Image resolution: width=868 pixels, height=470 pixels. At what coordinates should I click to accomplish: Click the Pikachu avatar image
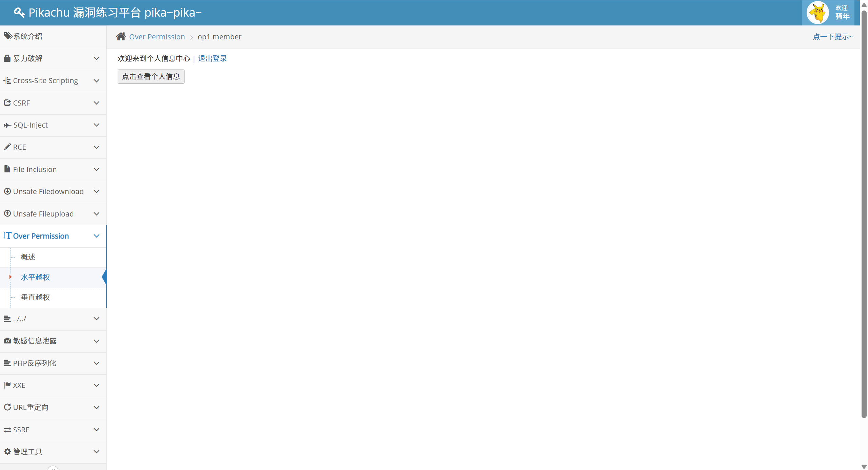817,13
